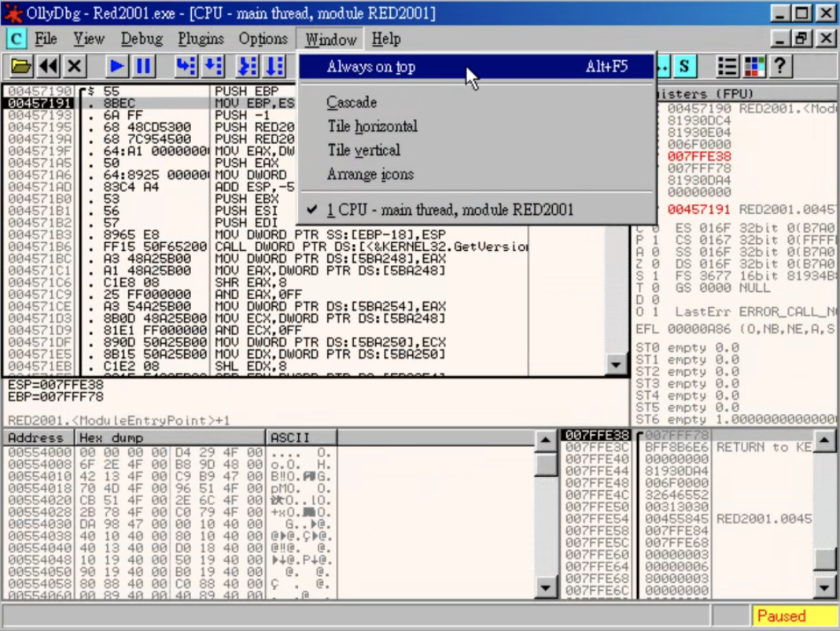Click the EBP=007FFF78 info pane line
840x631 pixels.
point(56,397)
